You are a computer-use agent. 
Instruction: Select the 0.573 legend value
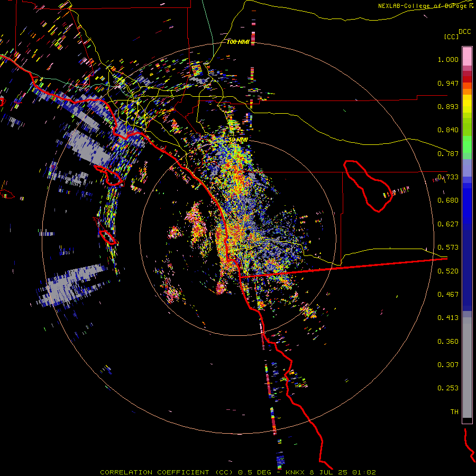point(448,248)
